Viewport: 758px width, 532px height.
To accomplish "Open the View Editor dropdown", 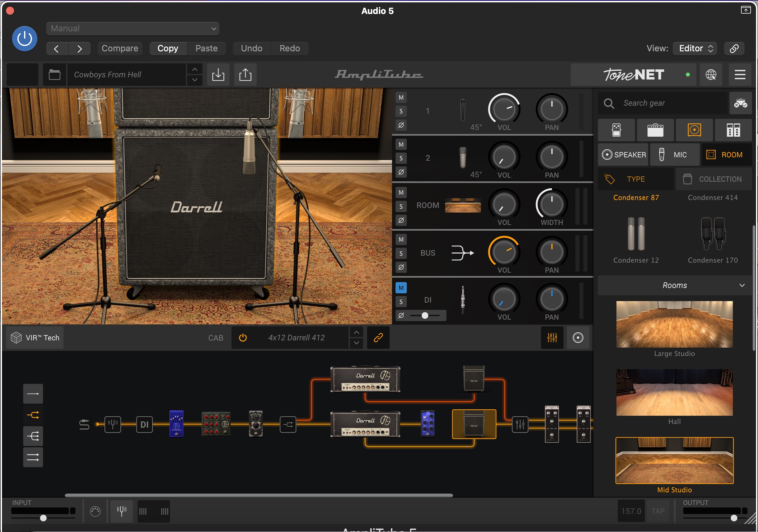I will (696, 49).
